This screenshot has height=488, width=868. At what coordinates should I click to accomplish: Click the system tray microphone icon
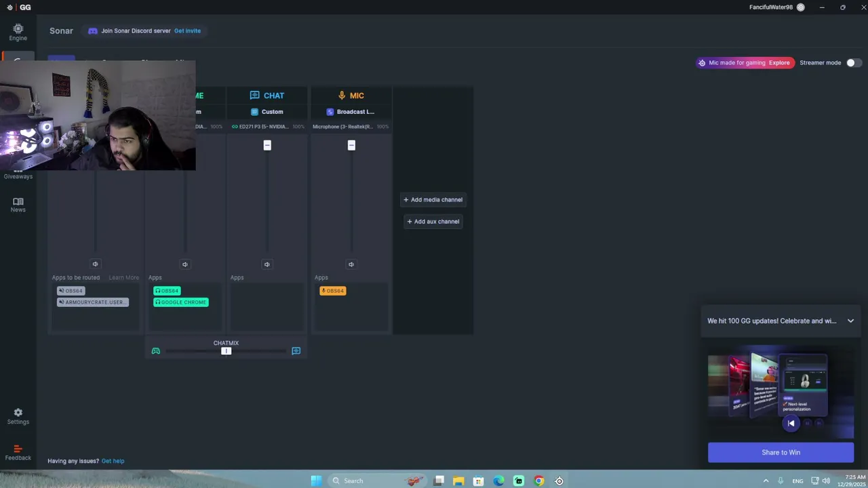781,481
